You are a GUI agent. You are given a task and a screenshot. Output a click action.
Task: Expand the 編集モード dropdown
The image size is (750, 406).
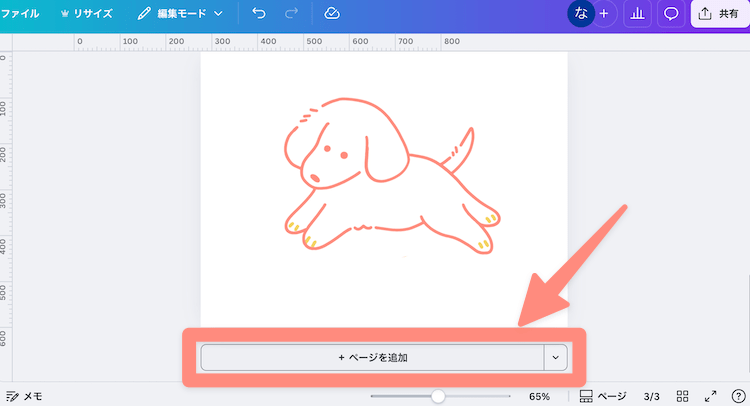(x=180, y=13)
